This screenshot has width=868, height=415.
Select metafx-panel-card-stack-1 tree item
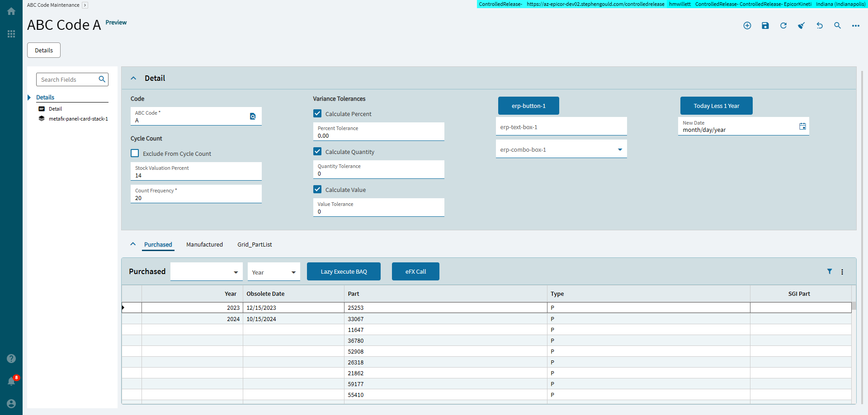[x=78, y=119]
